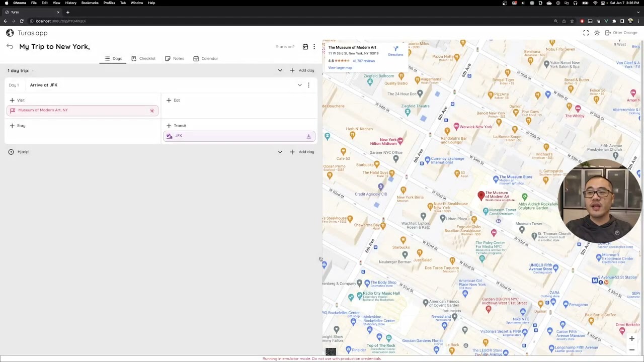
Task: Select The Paley Center For Media marker
Action: tap(482, 258)
